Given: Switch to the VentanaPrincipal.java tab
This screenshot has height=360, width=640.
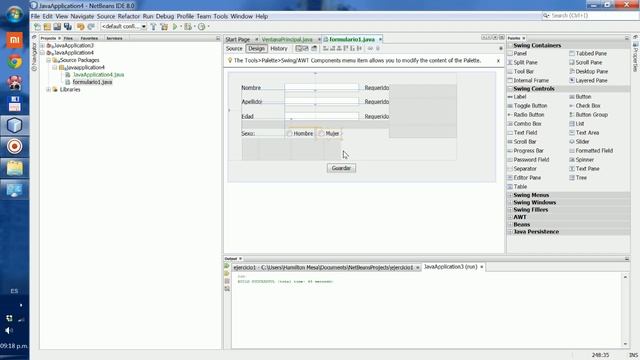Looking at the screenshot, I should [x=287, y=40].
